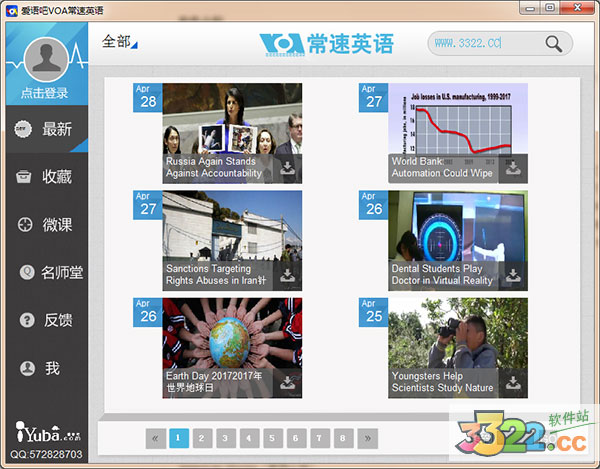Go to the previous page with «
600x469 pixels.
pyautogui.click(x=156, y=438)
